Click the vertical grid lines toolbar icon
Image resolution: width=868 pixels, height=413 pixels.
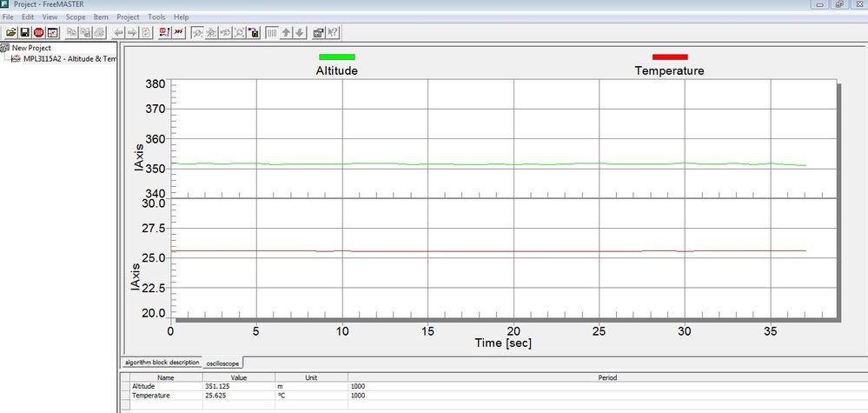pos(271,33)
